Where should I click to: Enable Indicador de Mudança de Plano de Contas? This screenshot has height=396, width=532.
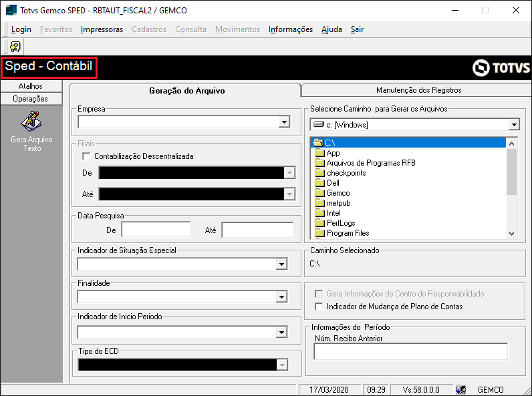click(x=319, y=307)
